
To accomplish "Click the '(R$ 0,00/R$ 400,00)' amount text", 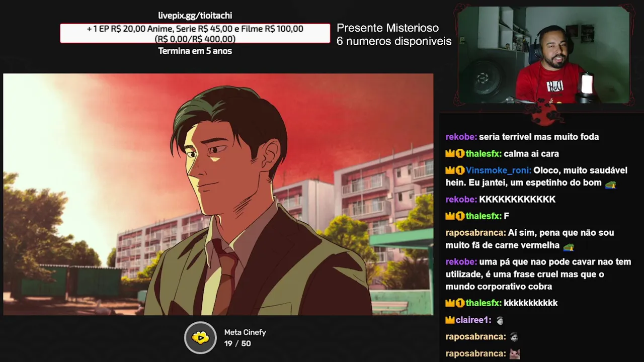I will [x=195, y=39].
